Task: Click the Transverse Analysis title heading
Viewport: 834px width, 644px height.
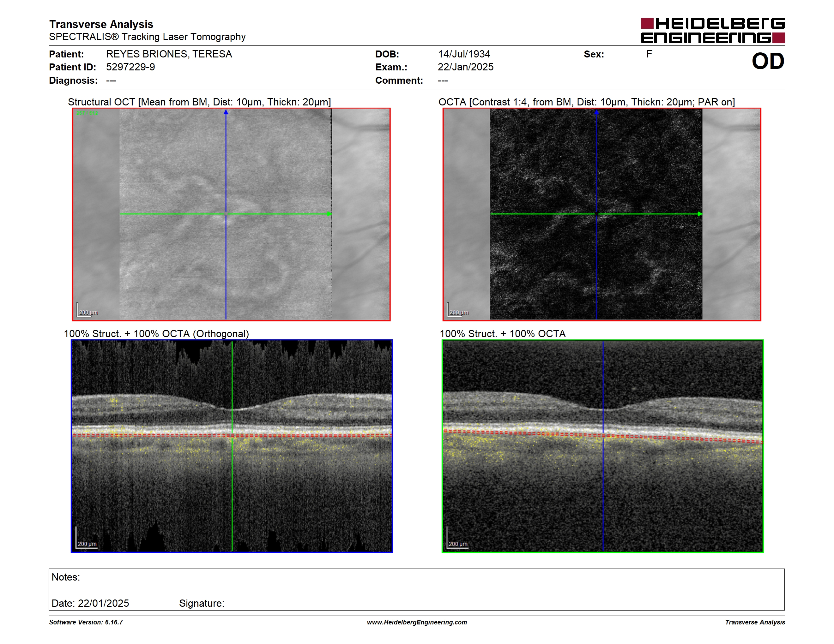Action: point(101,24)
